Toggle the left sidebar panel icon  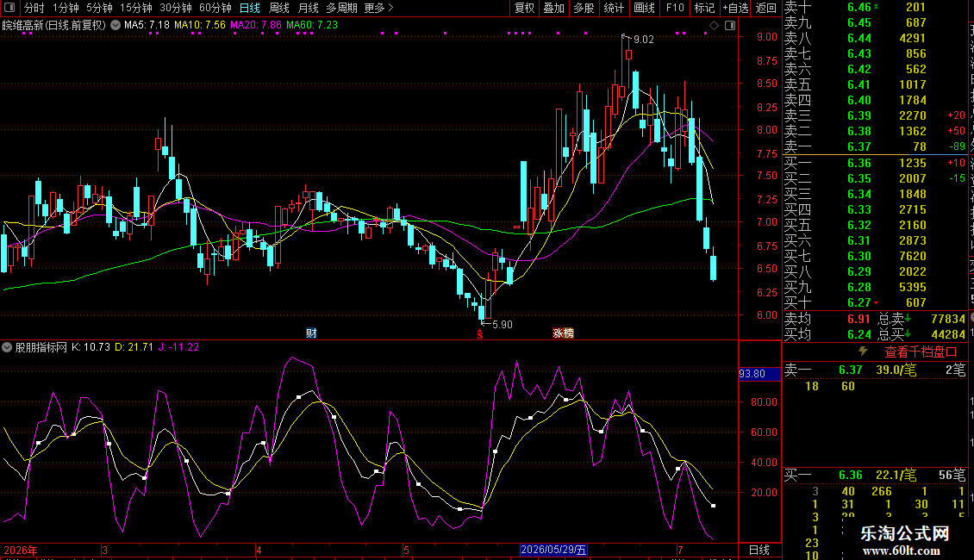click(9, 8)
